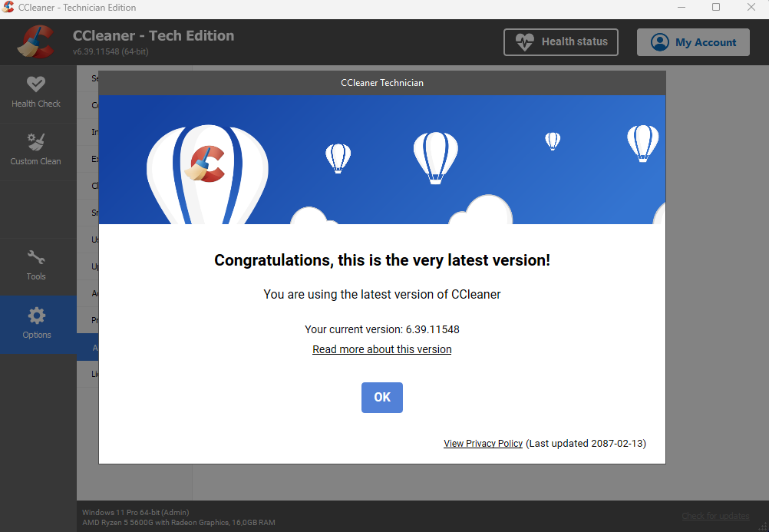Click the 'v6.39.11548 (64-bit)' version label
769x532 pixels.
111,51
